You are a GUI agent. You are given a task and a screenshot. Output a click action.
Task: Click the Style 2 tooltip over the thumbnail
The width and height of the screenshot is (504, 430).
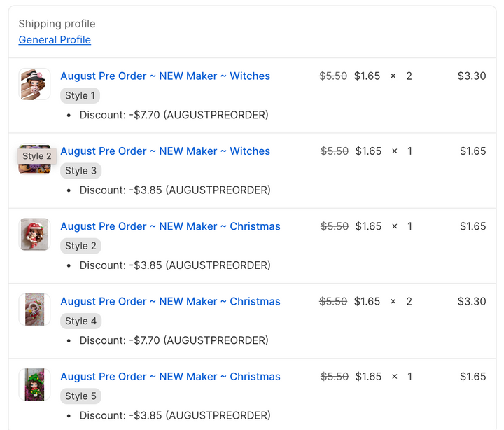37,156
